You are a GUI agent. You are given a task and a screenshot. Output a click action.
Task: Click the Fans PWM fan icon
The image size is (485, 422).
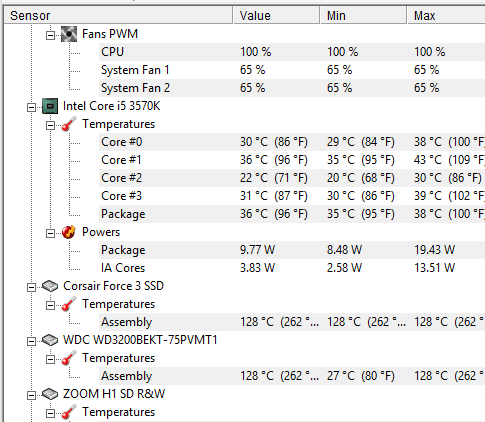point(69,34)
